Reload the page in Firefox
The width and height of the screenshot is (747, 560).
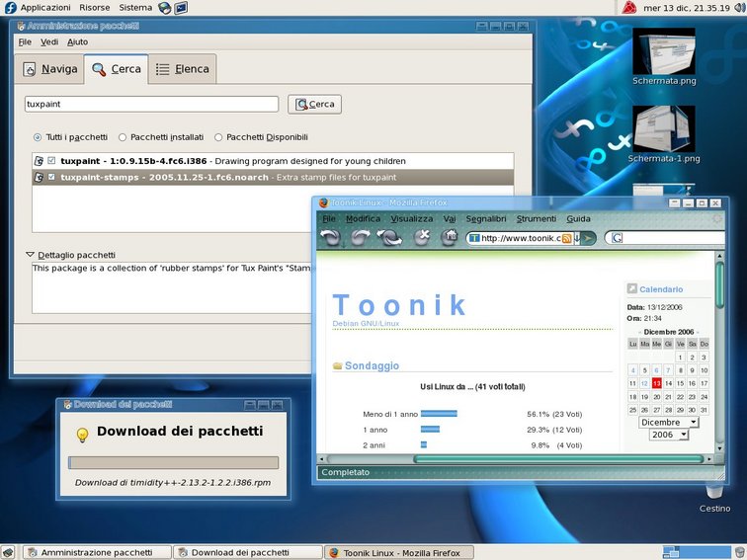click(389, 237)
